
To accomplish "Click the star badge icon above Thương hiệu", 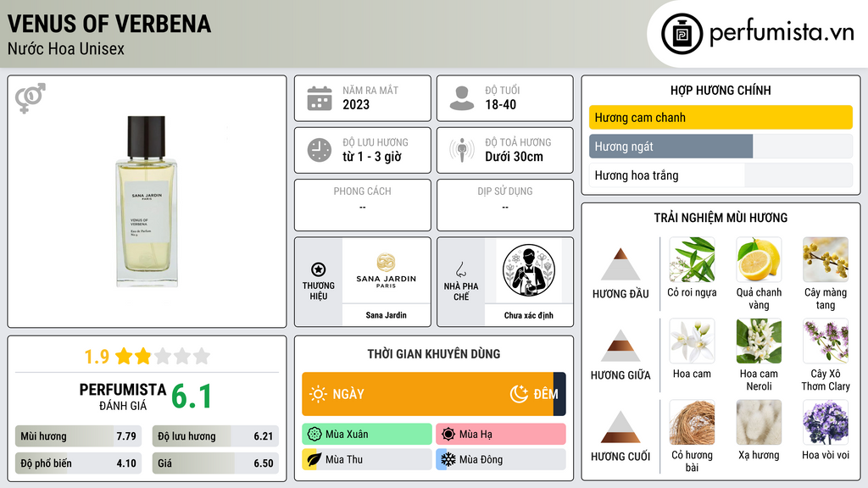I will click(x=319, y=269).
